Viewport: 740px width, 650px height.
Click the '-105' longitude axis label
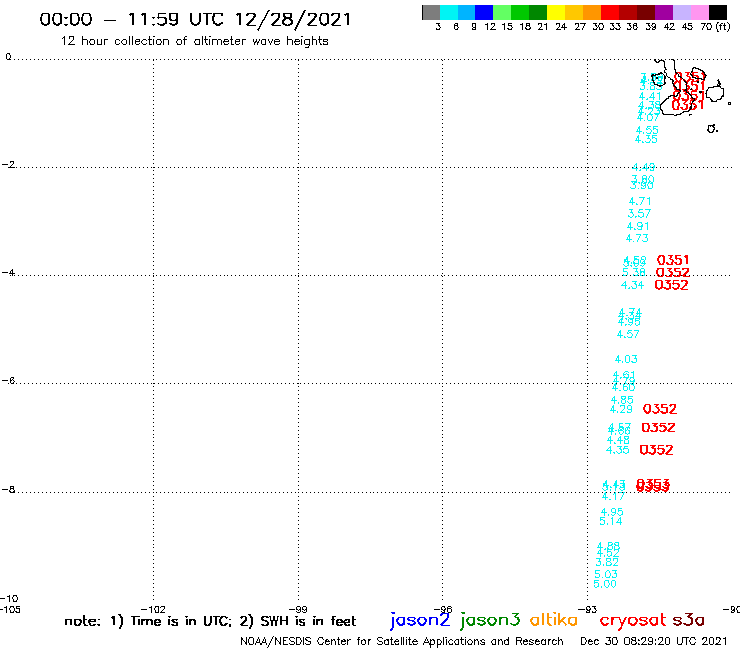[10, 609]
